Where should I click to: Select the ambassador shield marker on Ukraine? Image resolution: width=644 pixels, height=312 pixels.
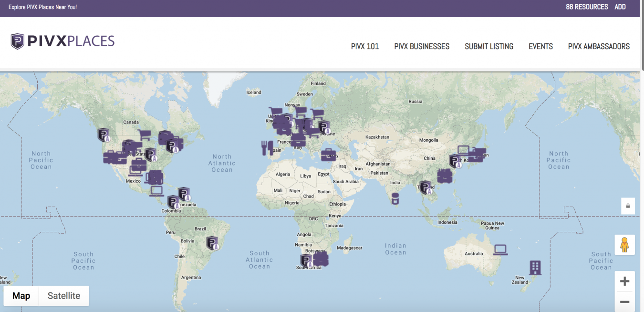click(x=324, y=127)
